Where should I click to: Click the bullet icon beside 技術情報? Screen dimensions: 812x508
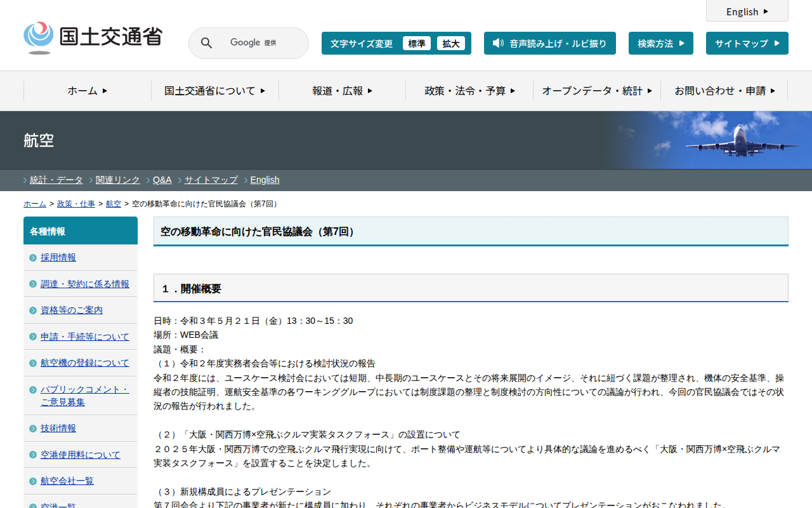(x=33, y=429)
